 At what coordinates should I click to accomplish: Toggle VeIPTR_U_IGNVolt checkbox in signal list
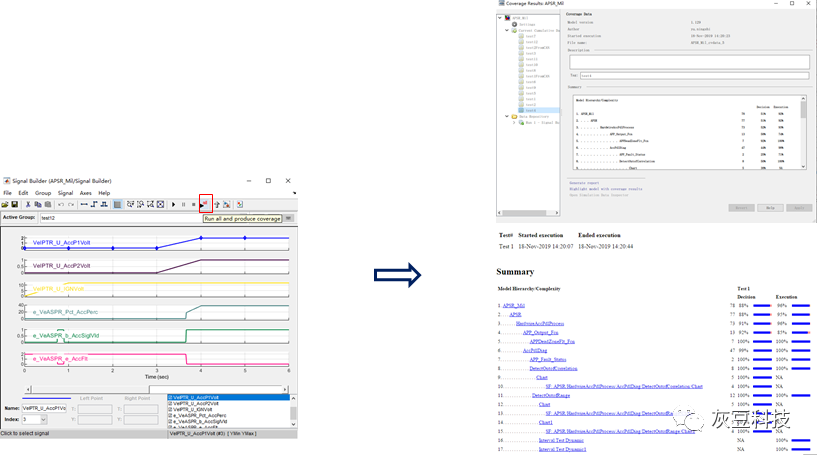pos(169,409)
